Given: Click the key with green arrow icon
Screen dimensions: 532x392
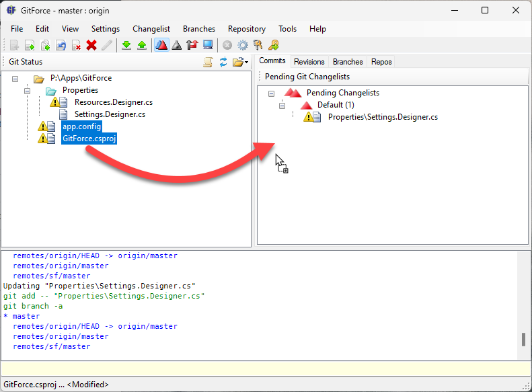Looking at the screenshot, I should click(x=274, y=45).
